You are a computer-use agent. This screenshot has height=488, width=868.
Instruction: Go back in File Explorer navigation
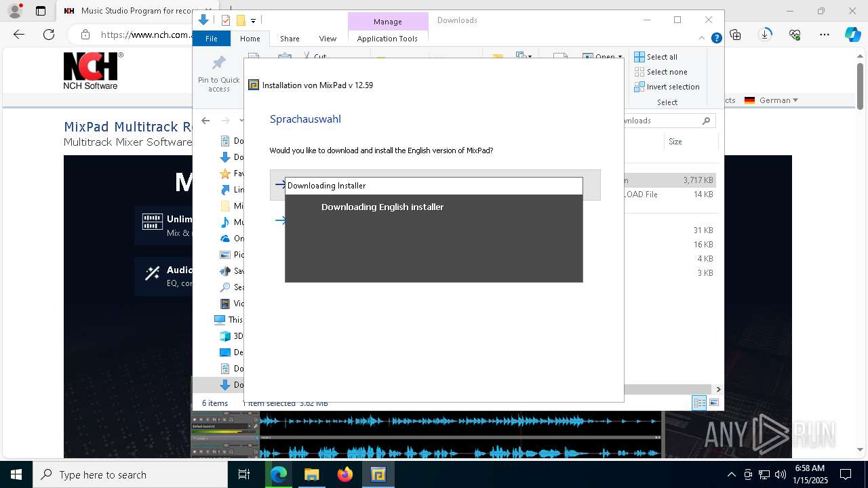point(205,121)
